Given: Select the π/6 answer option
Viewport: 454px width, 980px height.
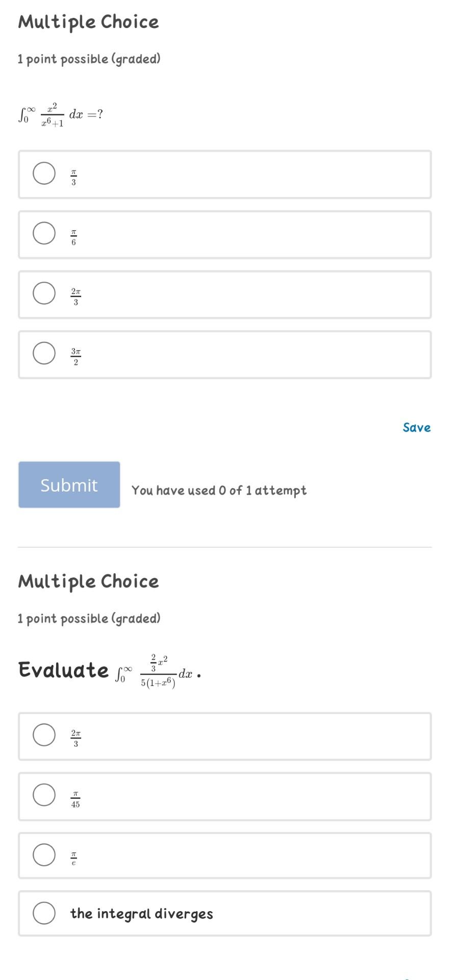Looking at the screenshot, I should (x=44, y=233).
